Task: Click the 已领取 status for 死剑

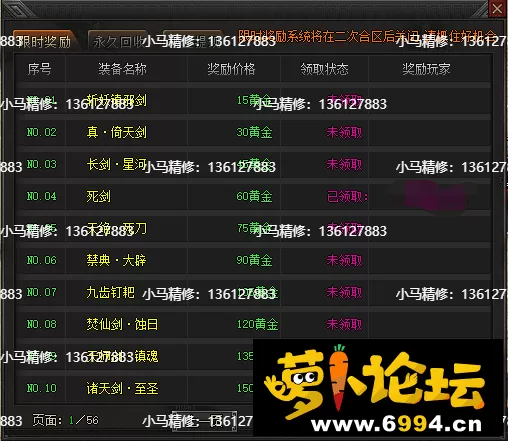Action: pos(347,197)
